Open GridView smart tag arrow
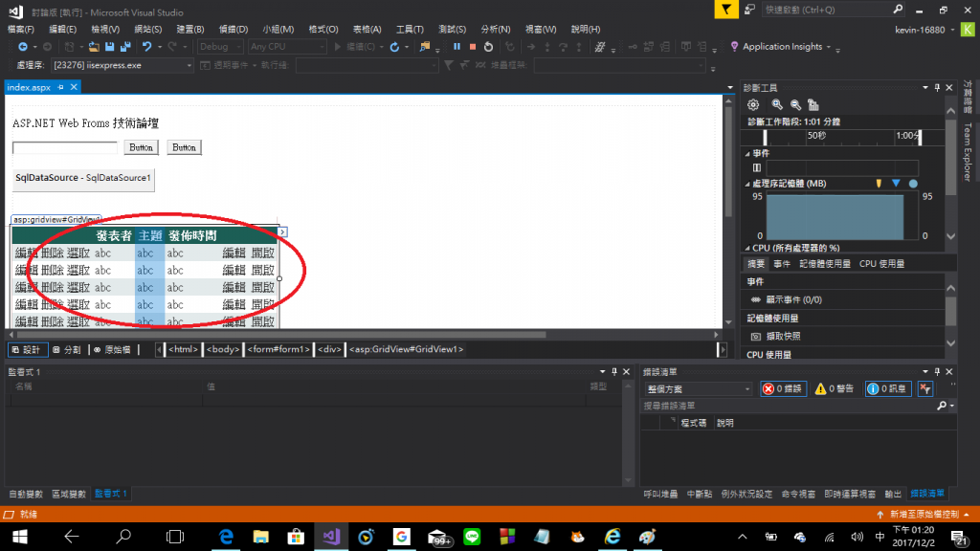Image resolution: width=980 pixels, height=551 pixels. [282, 232]
